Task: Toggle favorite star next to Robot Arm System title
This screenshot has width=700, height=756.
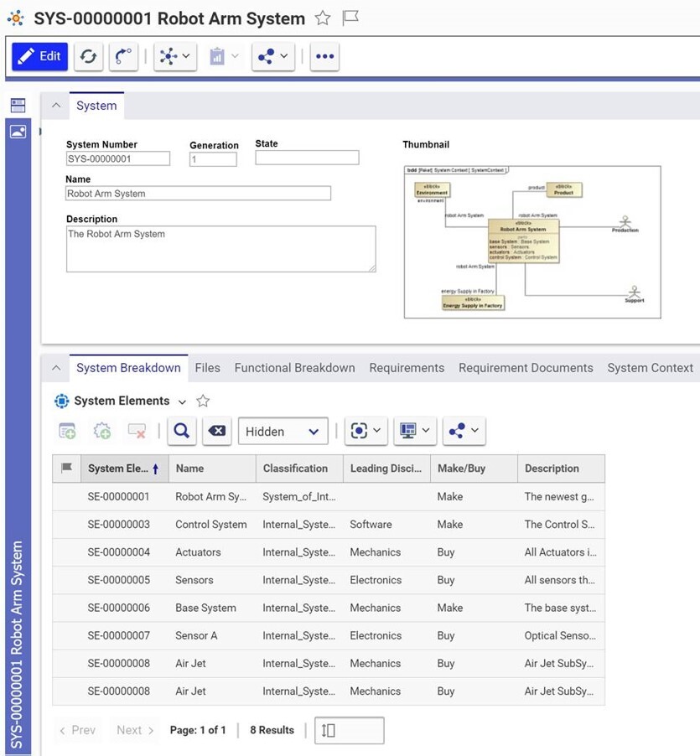Action: (x=323, y=18)
